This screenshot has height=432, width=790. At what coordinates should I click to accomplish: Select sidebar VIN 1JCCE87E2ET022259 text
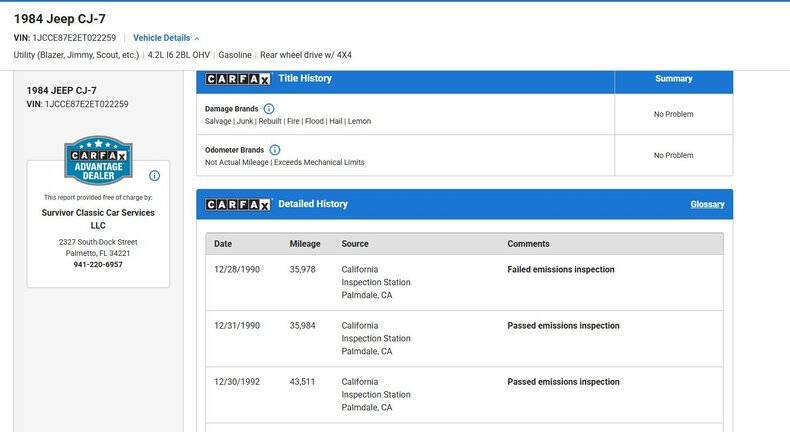tap(87, 104)
